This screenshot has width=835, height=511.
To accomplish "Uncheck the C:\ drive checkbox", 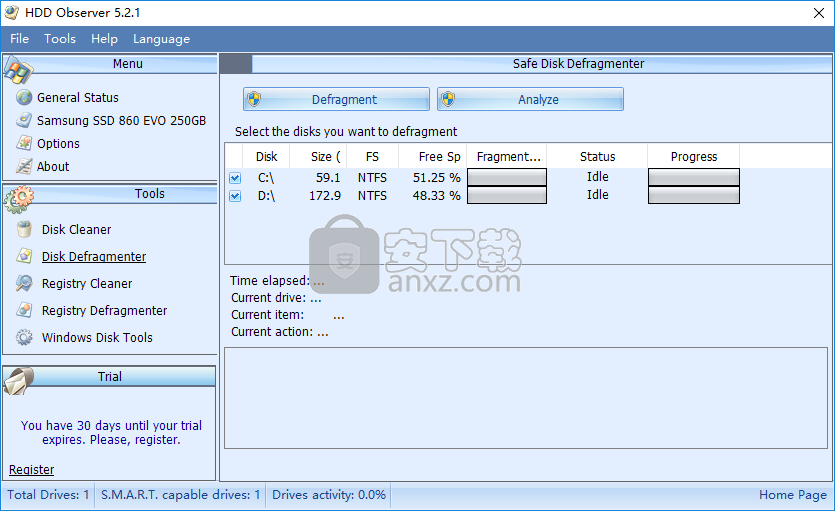I will [235, 178].
